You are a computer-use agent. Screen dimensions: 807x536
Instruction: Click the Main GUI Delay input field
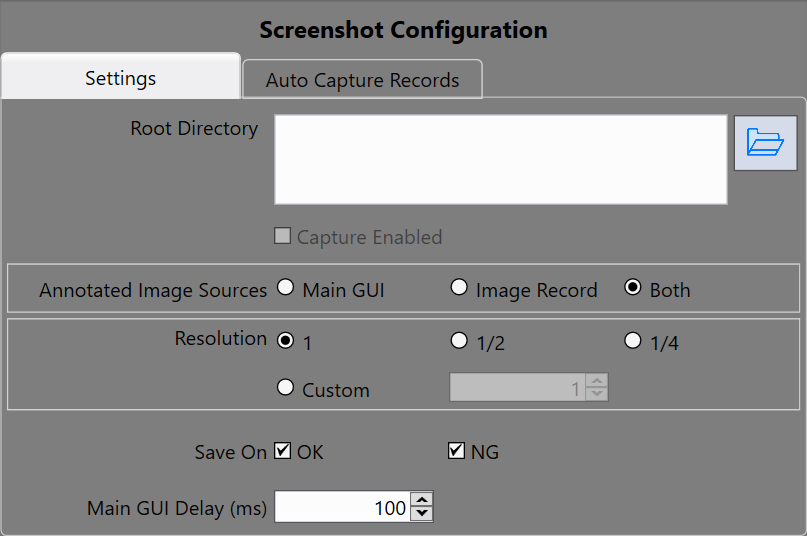341,508
